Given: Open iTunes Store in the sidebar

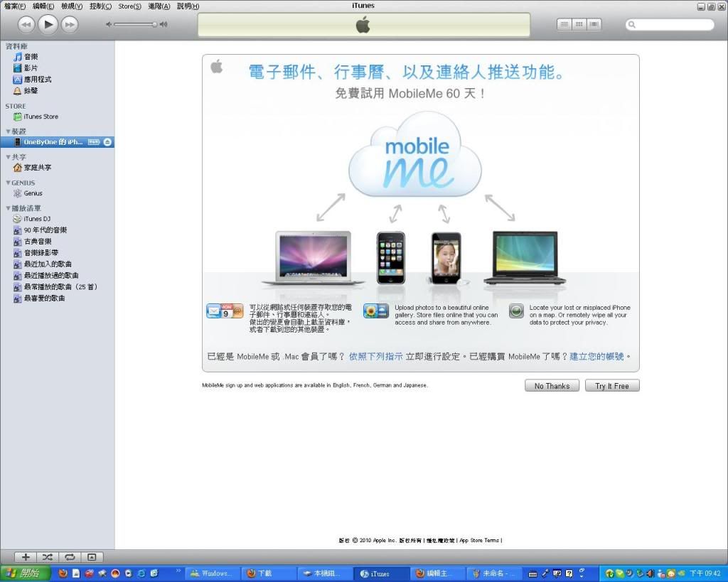Looking at the screenshot, I should coord(41,117).
